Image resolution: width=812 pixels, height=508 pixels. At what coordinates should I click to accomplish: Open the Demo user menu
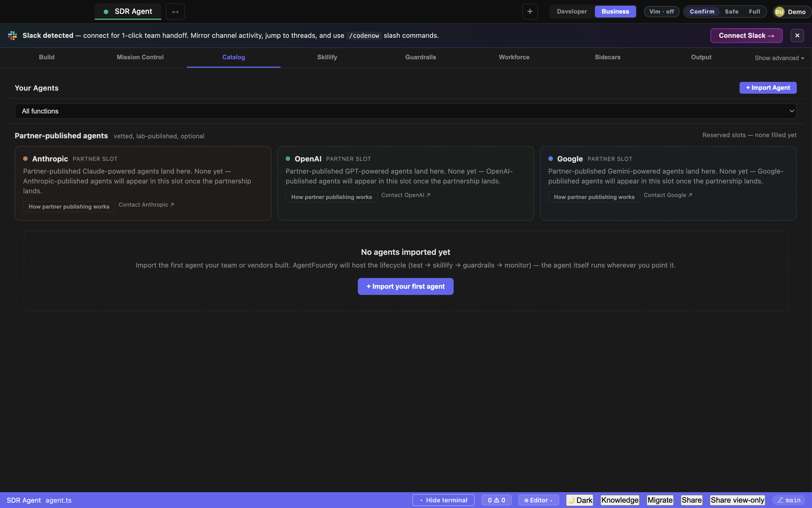792,12
